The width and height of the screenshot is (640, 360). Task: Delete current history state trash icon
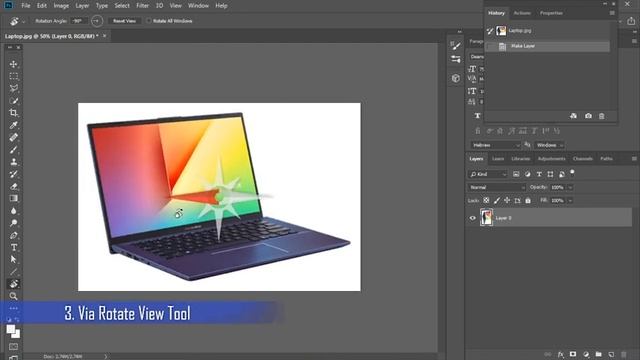tap(602, 116)
